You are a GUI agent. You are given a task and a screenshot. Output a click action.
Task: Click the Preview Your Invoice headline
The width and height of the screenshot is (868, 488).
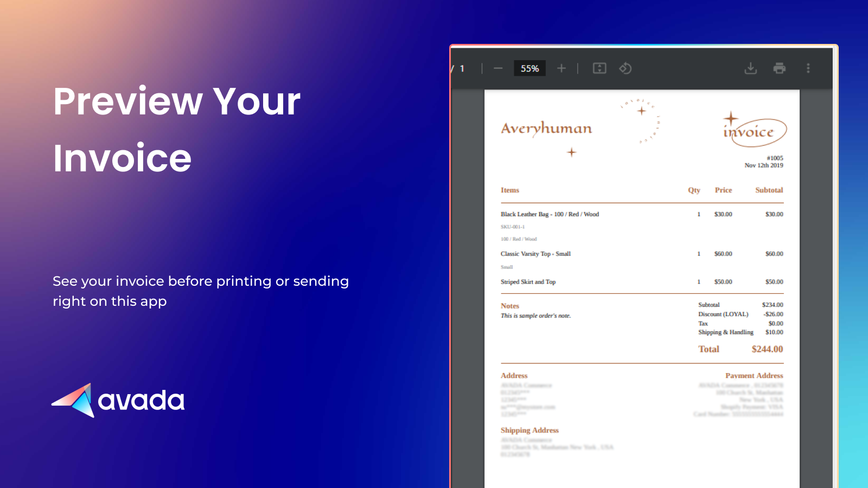coord(177,129)
